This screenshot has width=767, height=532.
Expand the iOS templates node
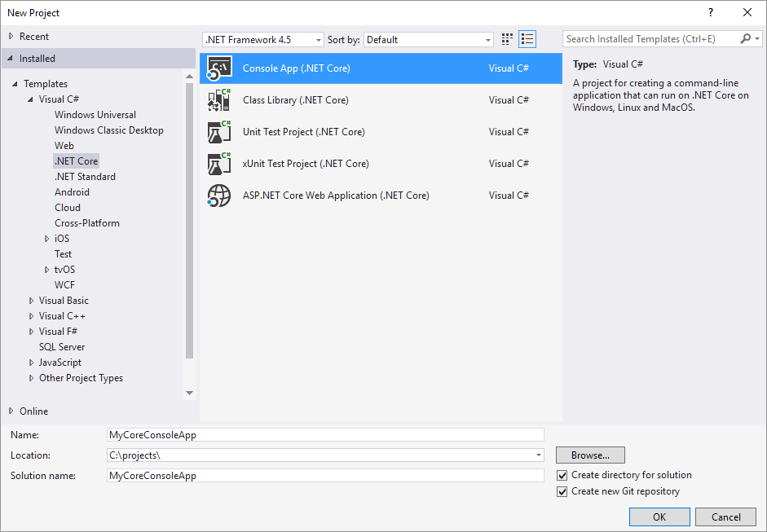click(47, 238)
